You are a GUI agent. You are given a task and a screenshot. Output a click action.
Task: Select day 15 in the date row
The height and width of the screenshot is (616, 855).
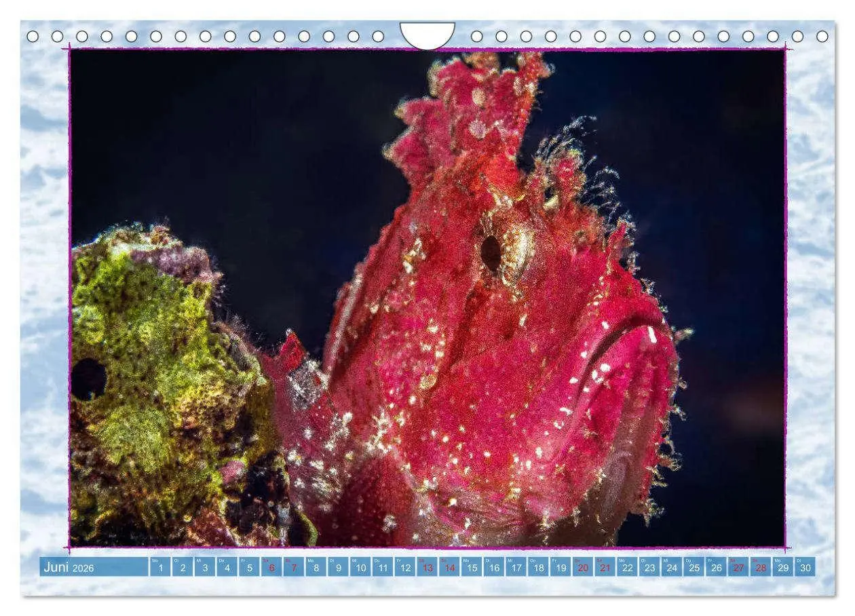pyautogui.click(x=472, y=568)
